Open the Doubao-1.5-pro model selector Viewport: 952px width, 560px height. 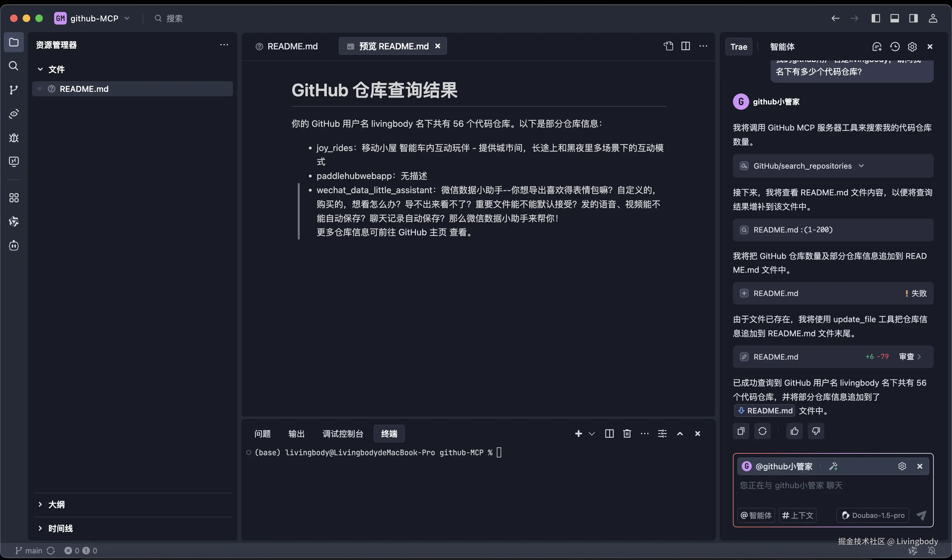[x=872, y=515]
